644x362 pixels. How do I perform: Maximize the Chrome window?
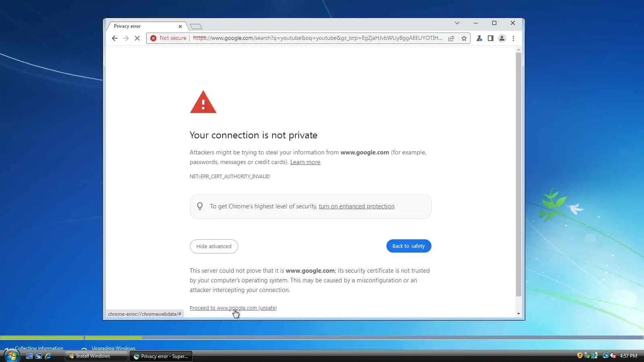pos(494,23)
